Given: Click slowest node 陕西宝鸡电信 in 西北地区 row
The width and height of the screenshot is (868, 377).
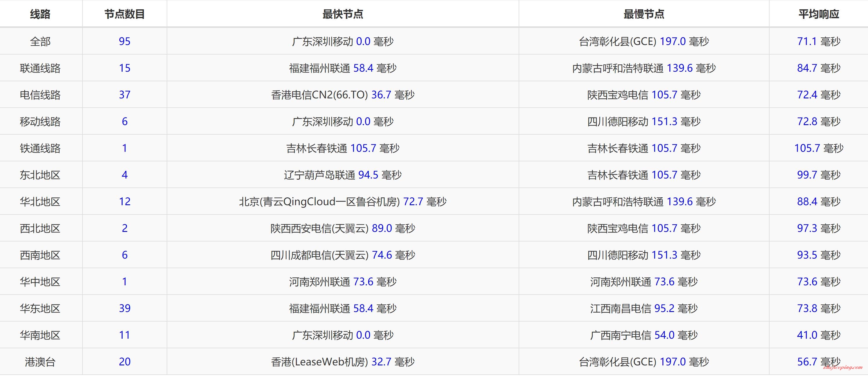Looking at the screenshot, I should coord(618,228).
